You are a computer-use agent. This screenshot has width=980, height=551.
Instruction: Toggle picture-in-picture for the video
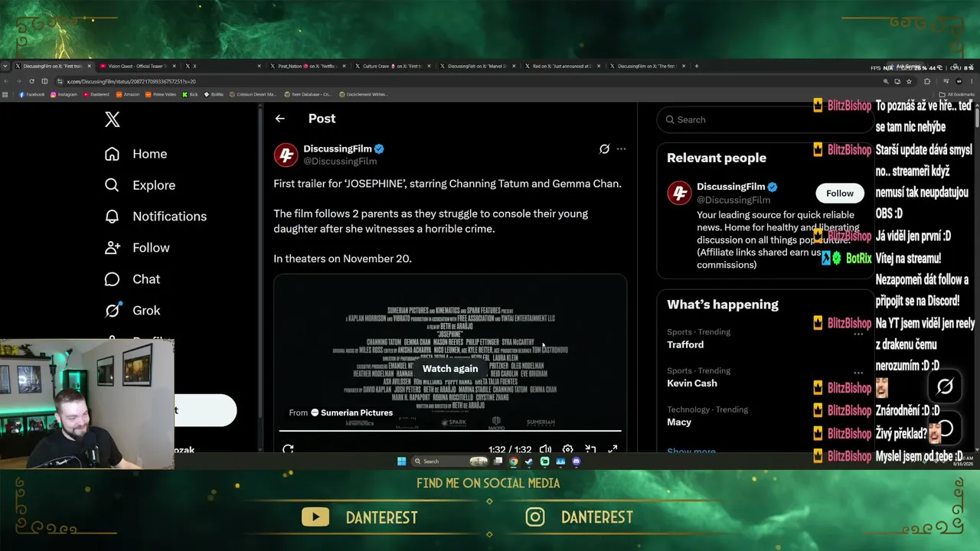pyautogui.click(x=590, y=449)
